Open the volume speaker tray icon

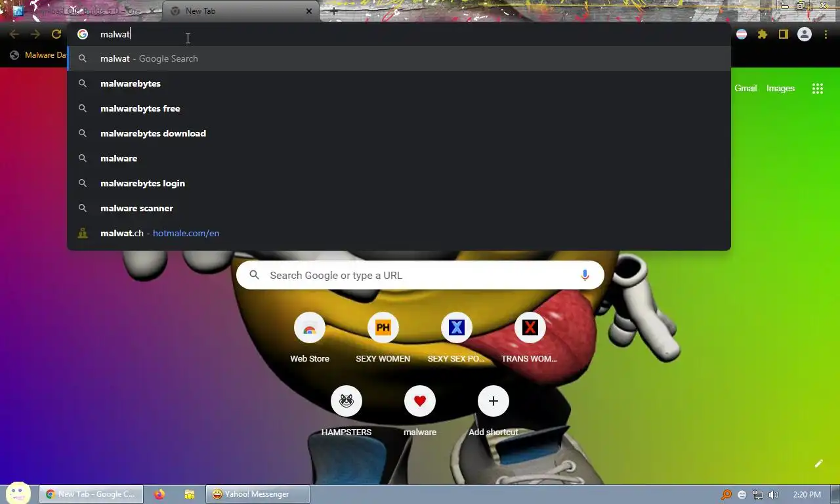coord(774,495)
